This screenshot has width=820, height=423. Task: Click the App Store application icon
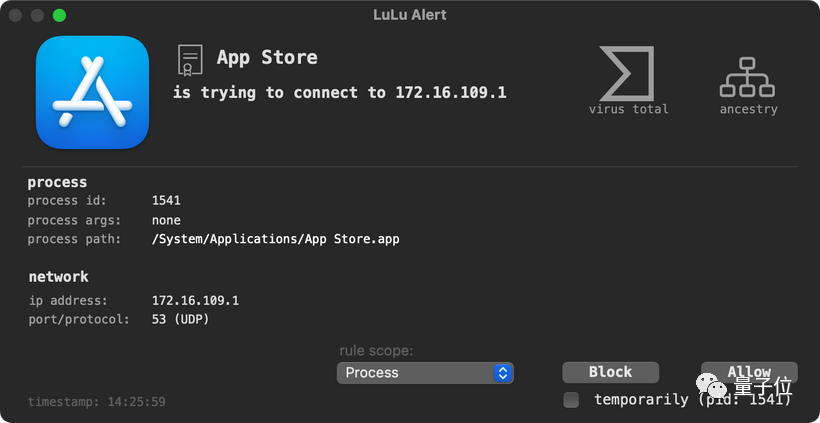pos(92,92)
